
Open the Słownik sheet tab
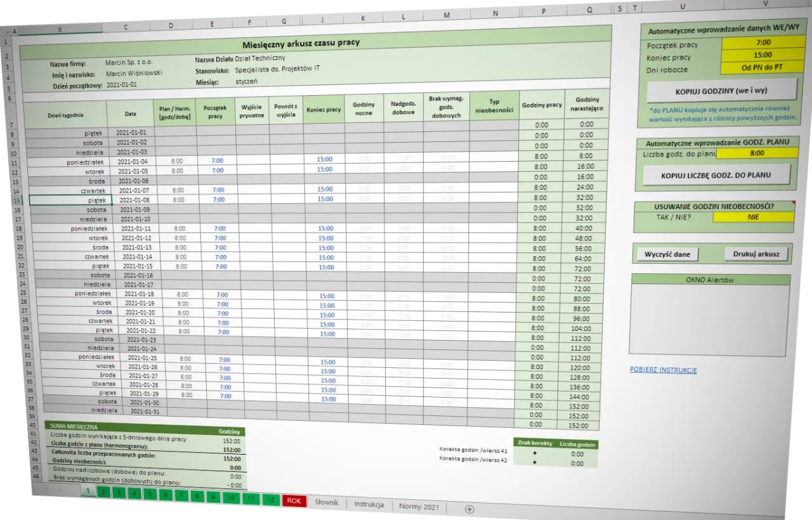click(x=327, y=502)
